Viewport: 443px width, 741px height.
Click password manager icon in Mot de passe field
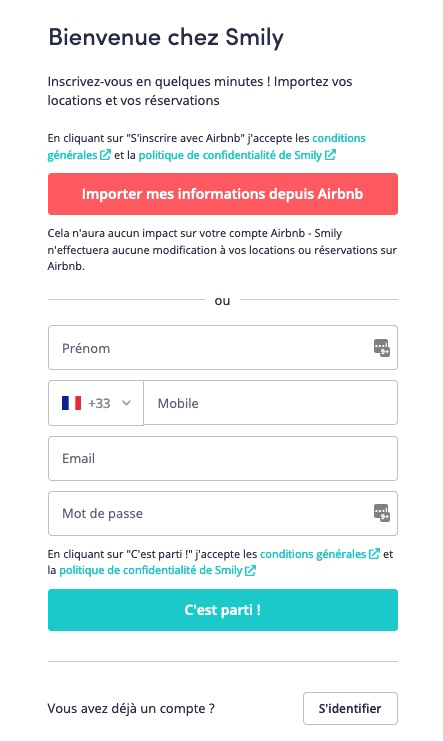tap(382, 513)
